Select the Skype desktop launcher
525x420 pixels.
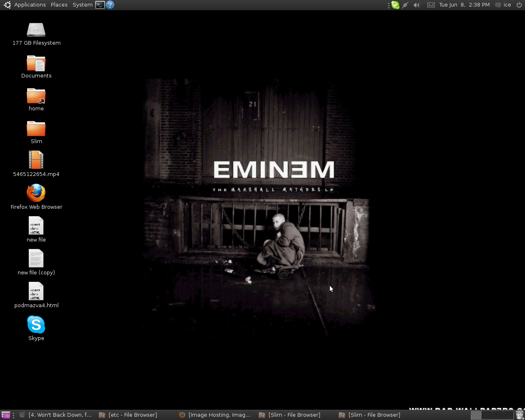pos(36,324)
